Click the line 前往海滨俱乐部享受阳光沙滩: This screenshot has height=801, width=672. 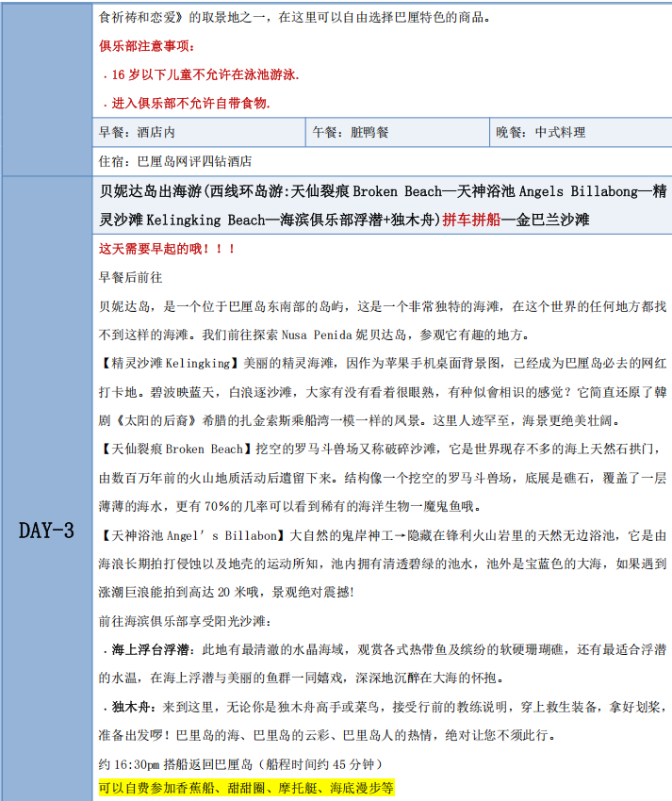pyautogui.click(x=186, y=622)
